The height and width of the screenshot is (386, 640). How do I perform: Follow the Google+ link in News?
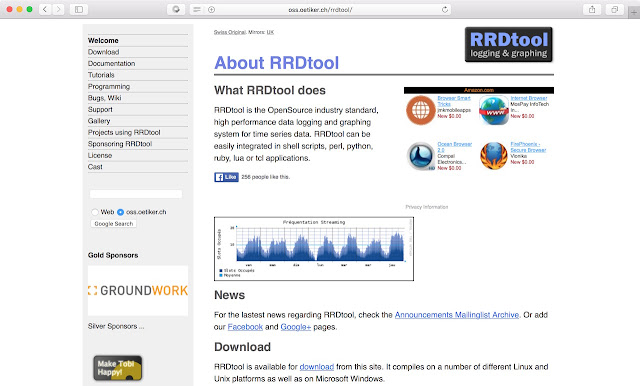[x=296, y=327]
